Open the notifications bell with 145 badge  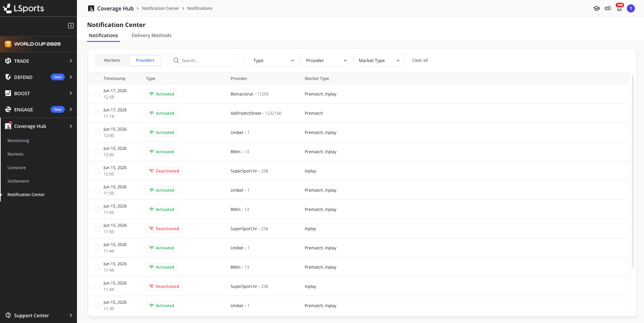coord(619,8)
